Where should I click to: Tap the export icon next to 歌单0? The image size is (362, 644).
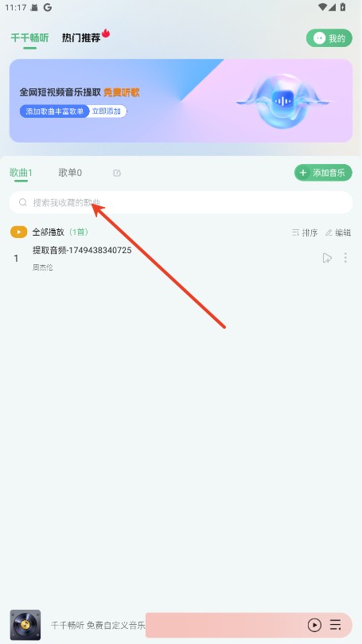click(117, 173)
